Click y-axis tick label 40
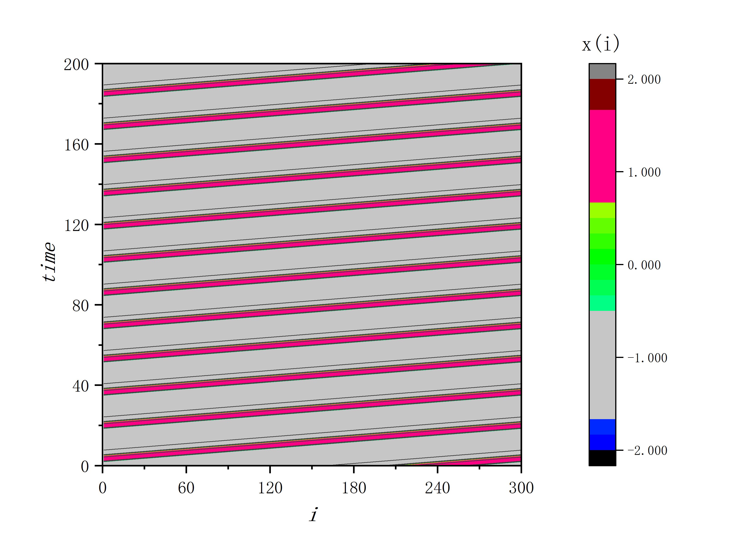 [x=80, y=386]
